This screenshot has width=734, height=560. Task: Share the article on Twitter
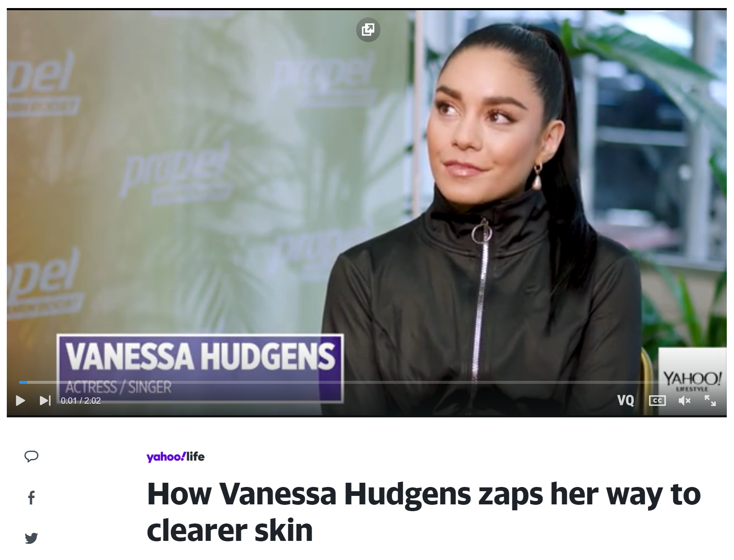click(31, 538)
